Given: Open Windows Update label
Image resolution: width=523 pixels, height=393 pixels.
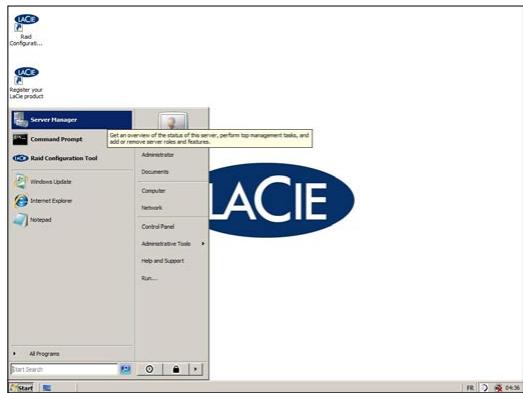Looking at the screenshot, I should coord(51,181).
